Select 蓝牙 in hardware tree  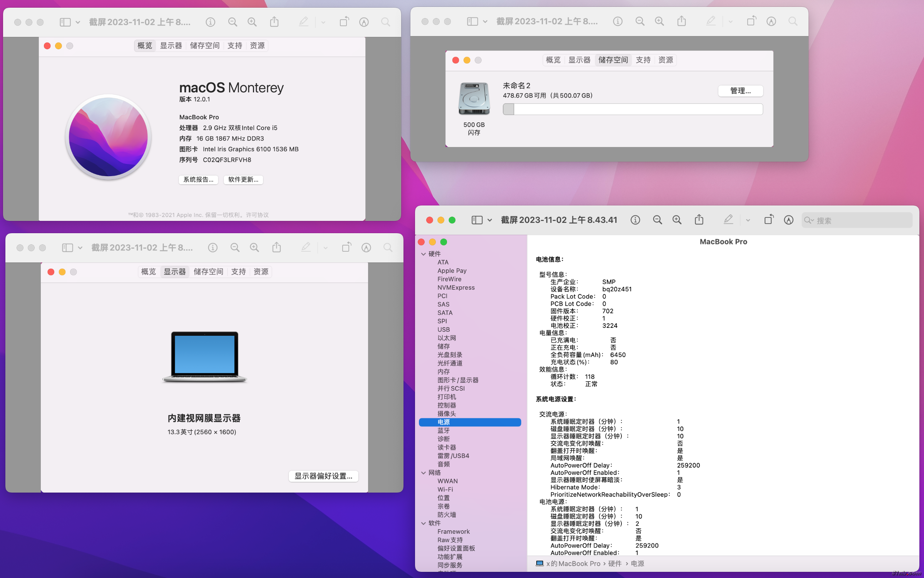[444, 430]
